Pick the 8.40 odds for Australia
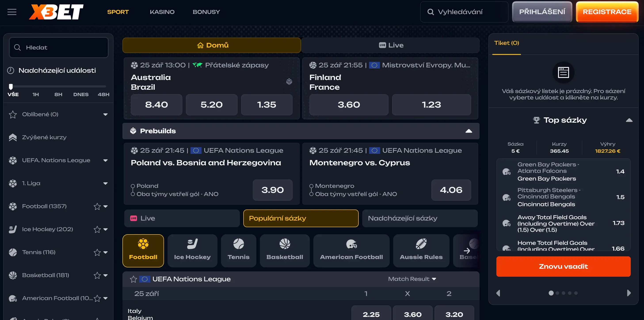The width and height of the screenshot is (644, 320). pos(156,105)
